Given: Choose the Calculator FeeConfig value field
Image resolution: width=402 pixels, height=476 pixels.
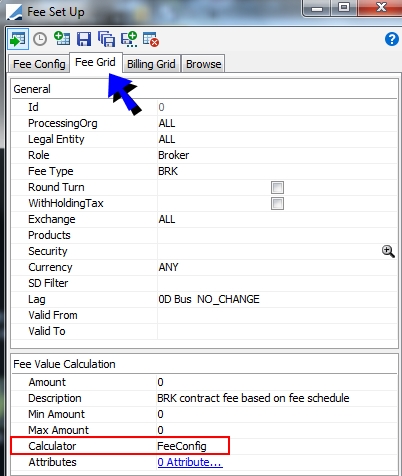Looking at the screenshot, I should pyautogui.click(x=193, y=446).
